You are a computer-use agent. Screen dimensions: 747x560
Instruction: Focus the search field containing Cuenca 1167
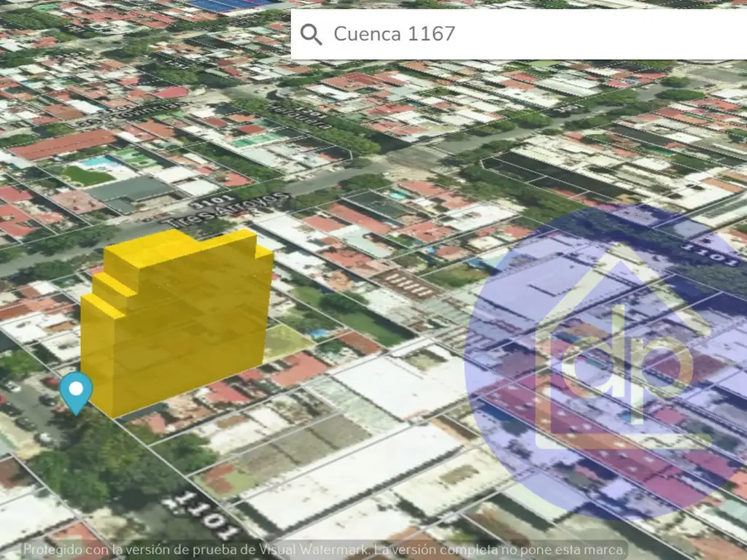pyautogui.click(x=511, y=34)
